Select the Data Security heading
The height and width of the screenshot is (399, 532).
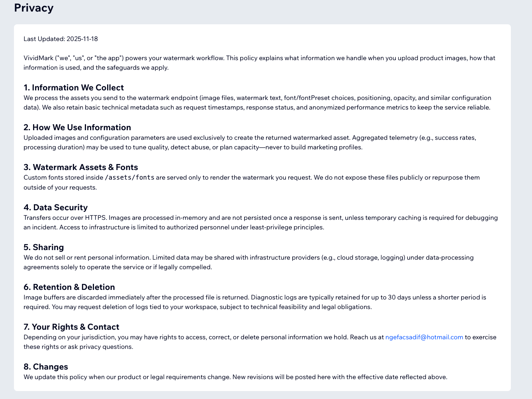pyautogui.click(x=56, y=207)
